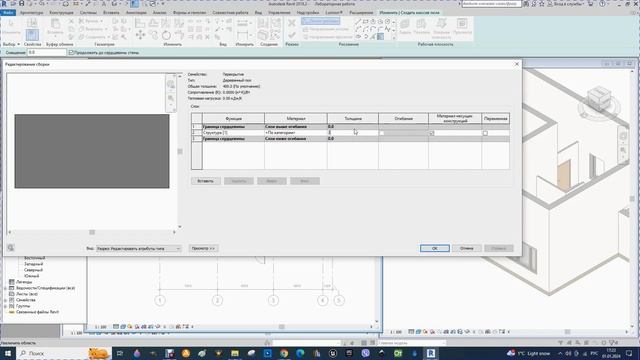Click the Смещение offset input field

click(x=47, y=53)
